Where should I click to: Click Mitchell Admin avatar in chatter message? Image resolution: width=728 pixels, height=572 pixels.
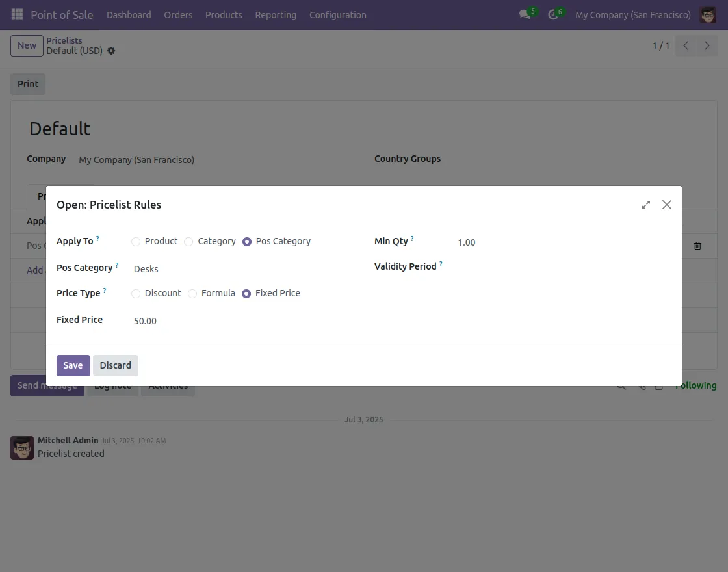point(22,448)
